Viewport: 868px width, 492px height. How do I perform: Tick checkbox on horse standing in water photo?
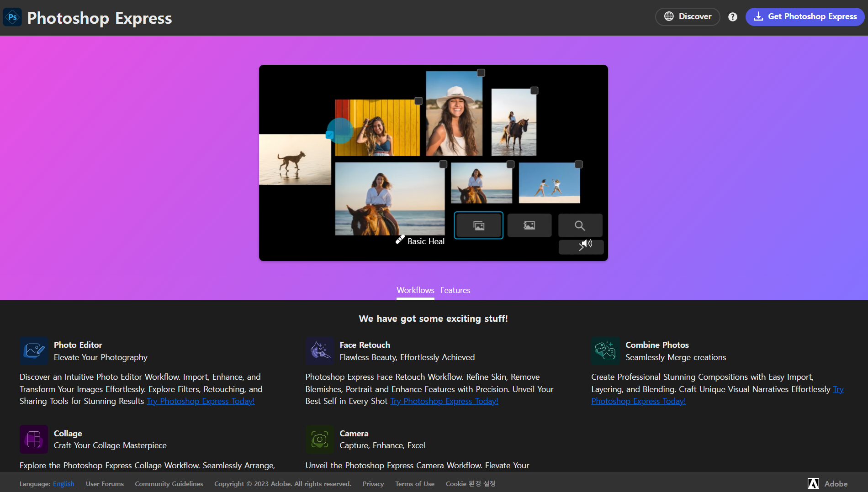[535, 90]
